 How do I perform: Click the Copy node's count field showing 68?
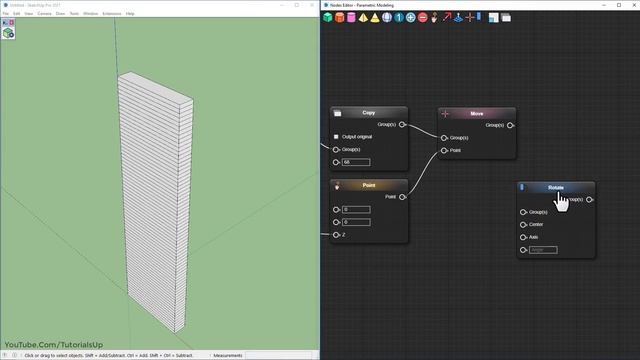click(x=356, y=162)
